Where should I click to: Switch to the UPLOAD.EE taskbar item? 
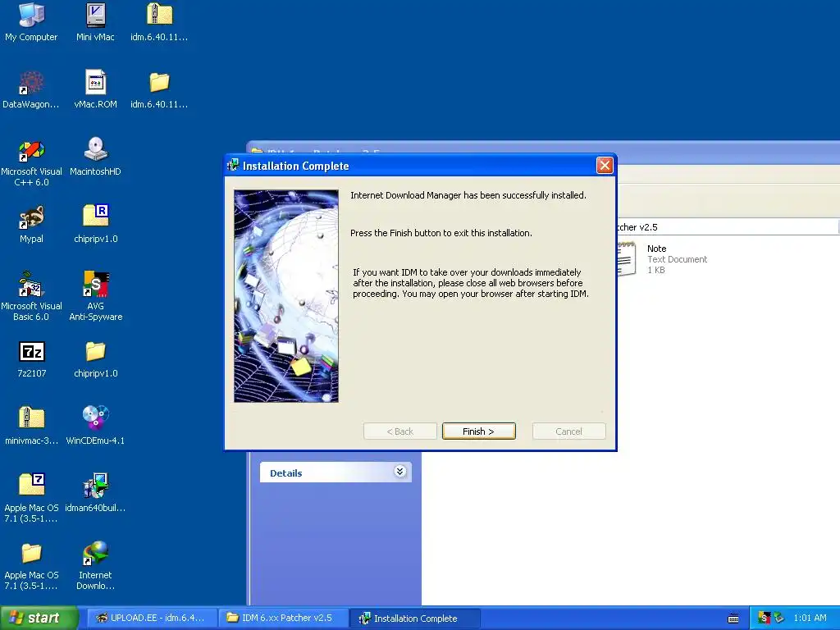[x=152, y=619]
